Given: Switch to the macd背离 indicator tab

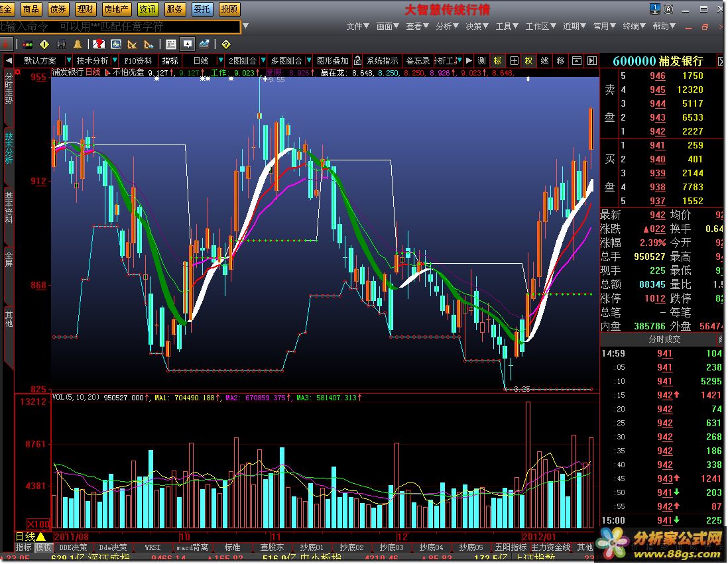Looking at the screenshot, I should [x=192, y=547].
